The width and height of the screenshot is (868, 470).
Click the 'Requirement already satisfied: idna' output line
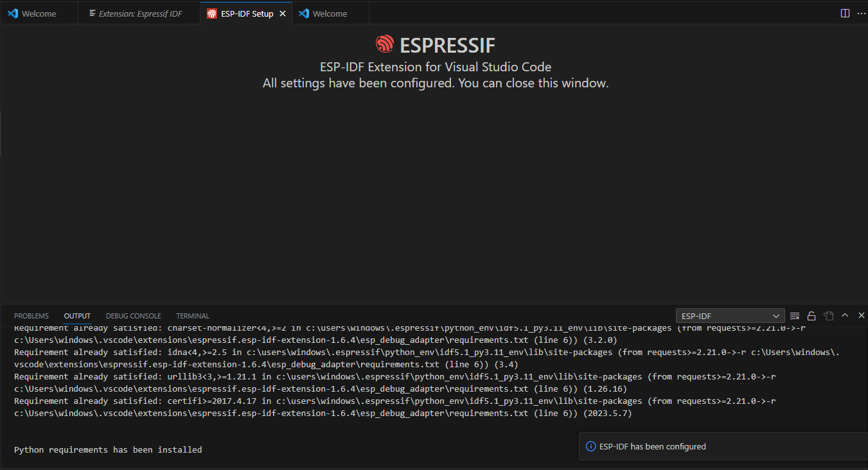tap(427, 352)
